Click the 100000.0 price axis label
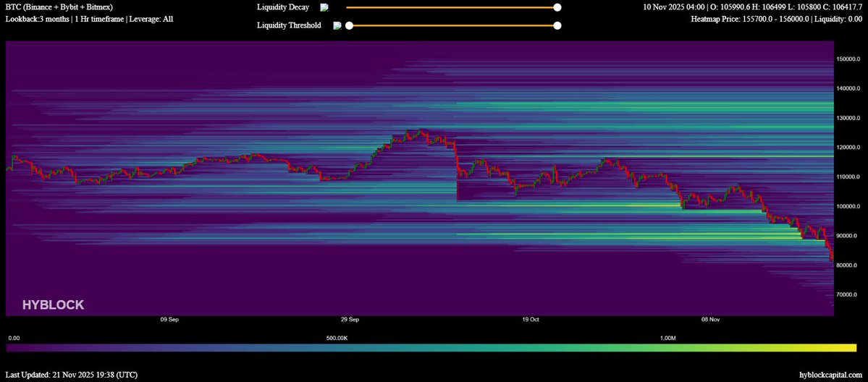The height and width of the screenshot is (382, 868). coord(848,206)
